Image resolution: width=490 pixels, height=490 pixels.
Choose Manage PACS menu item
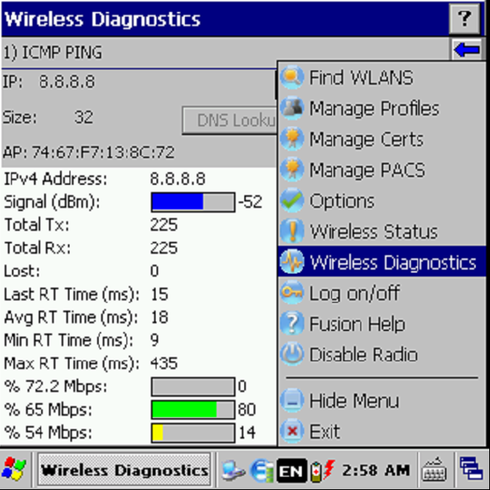(x=382, y=170)
